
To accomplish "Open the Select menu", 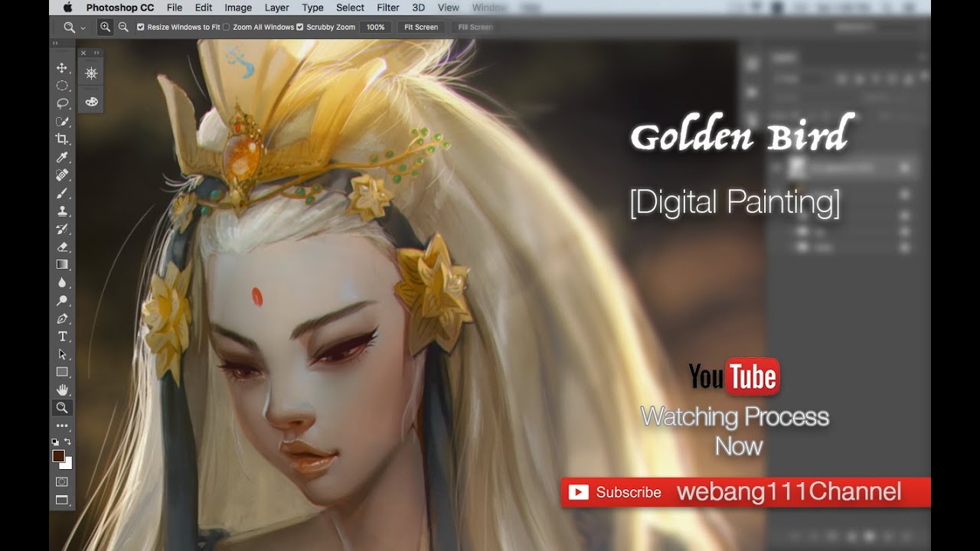I will [351, 8].
